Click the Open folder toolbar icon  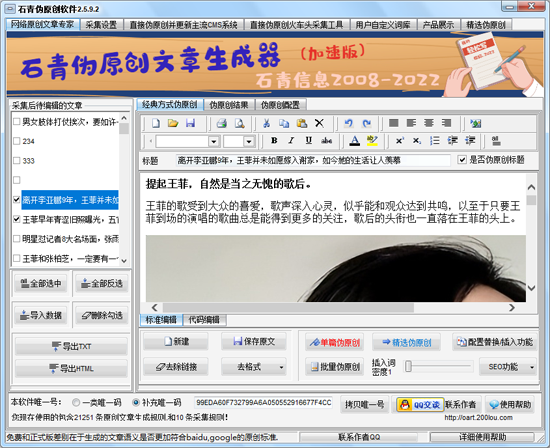(x=173, y=123)
